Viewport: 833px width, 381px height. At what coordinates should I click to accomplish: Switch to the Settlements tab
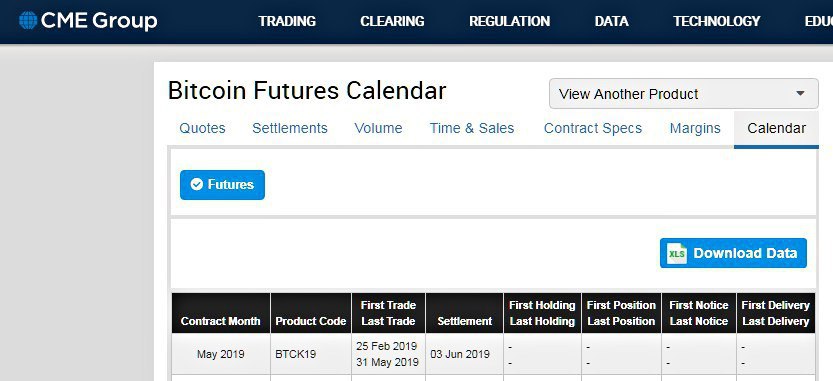point(290,128)
